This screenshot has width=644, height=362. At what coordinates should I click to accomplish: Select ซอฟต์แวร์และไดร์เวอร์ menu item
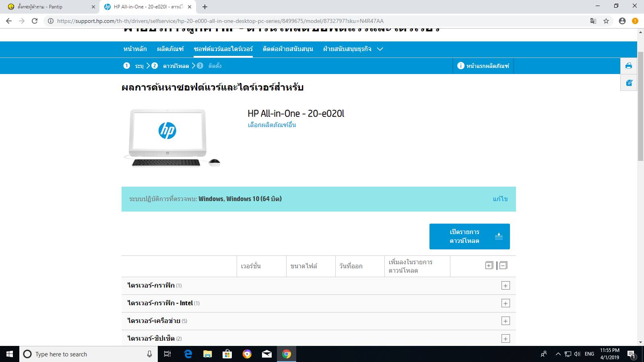(x=223, y=49)
